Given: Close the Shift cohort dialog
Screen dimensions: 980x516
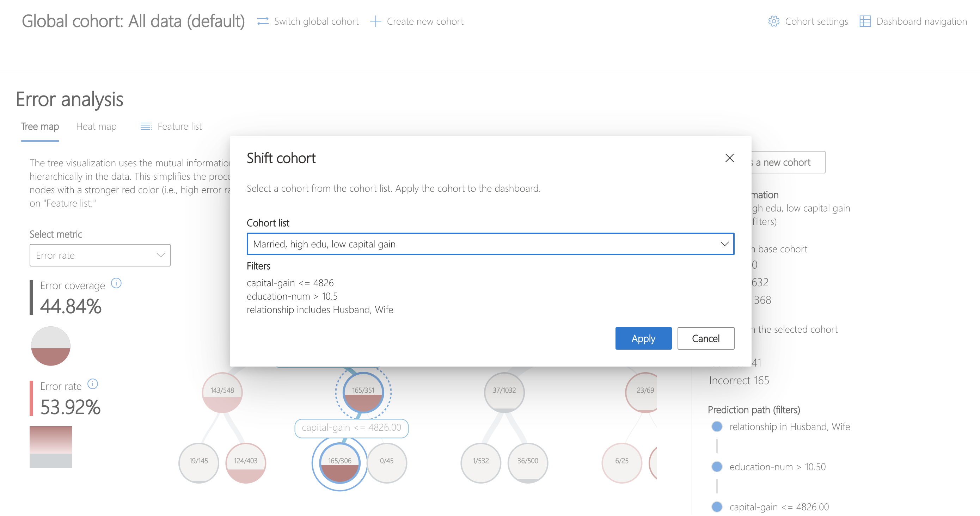Looking at the screenshot, I should (729, 158).
